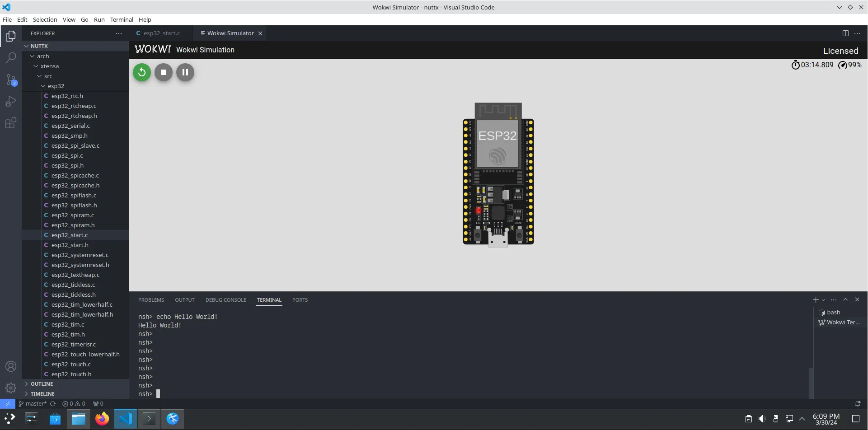Viewport: 868px width, 430px height.
Task: Stop the running Wokwi simulation
Action: [x=163, y=72]
